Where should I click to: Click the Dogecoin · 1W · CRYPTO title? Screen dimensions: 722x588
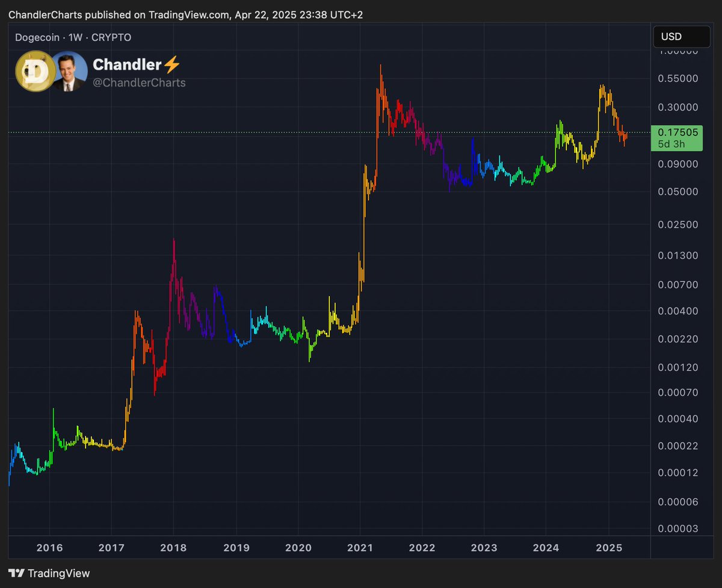(x=73, y=37)
